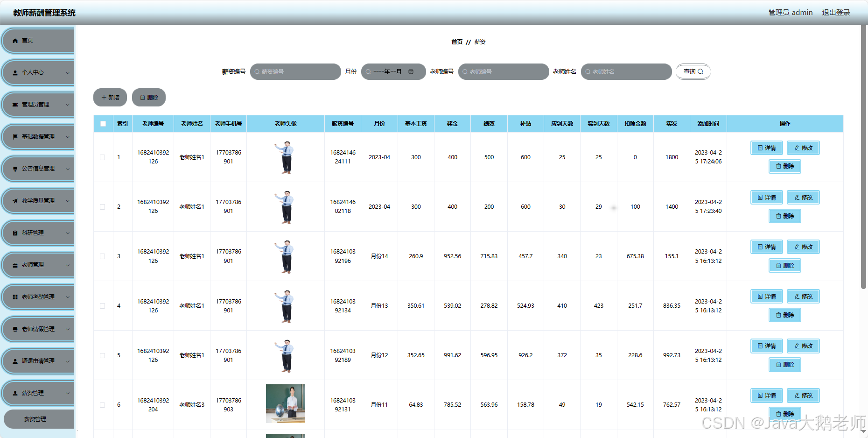Expand the 管理员管理 chevron
The image size is (868, 438).
point(68,105)
